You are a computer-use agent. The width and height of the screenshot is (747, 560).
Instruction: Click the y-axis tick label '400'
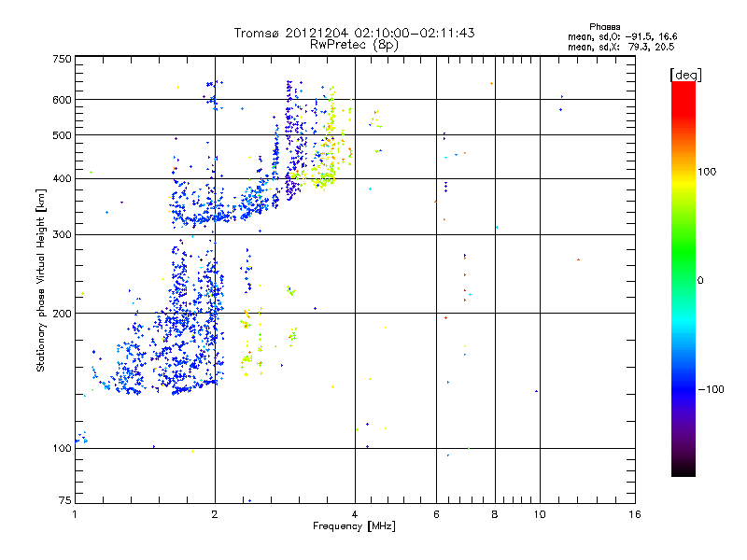(63, 179)
